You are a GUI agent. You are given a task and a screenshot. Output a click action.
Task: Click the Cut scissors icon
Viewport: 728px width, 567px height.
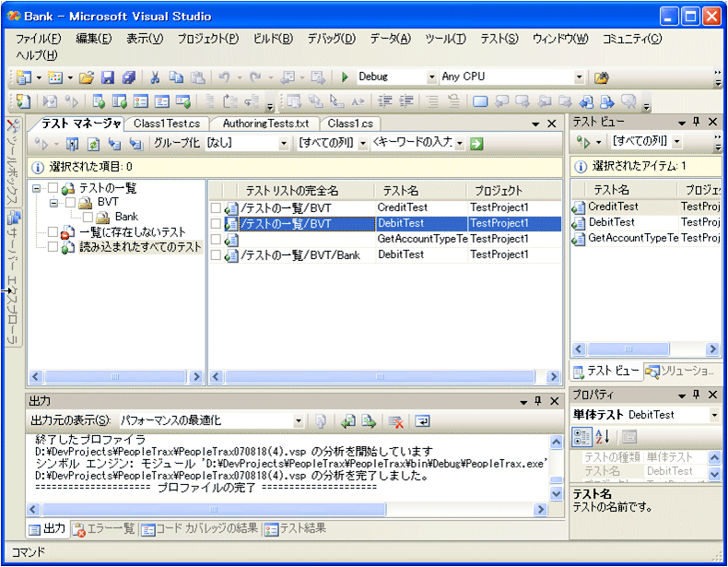click(155, 77)
